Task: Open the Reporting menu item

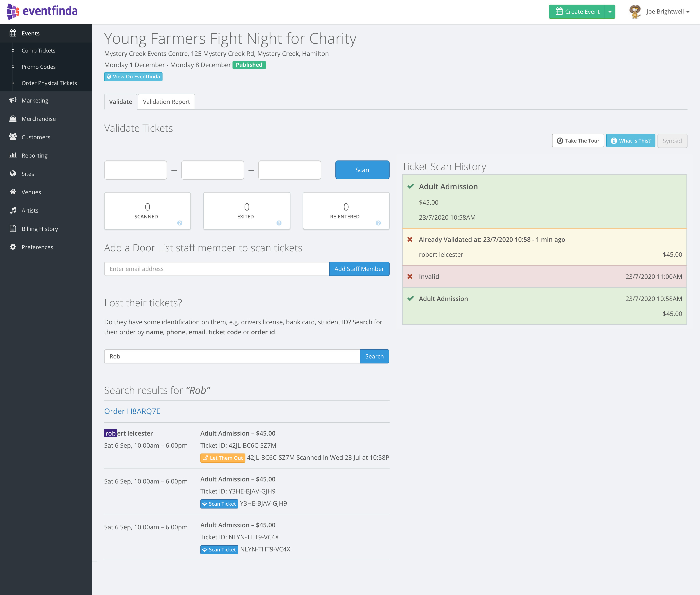Action: point(34,155)
